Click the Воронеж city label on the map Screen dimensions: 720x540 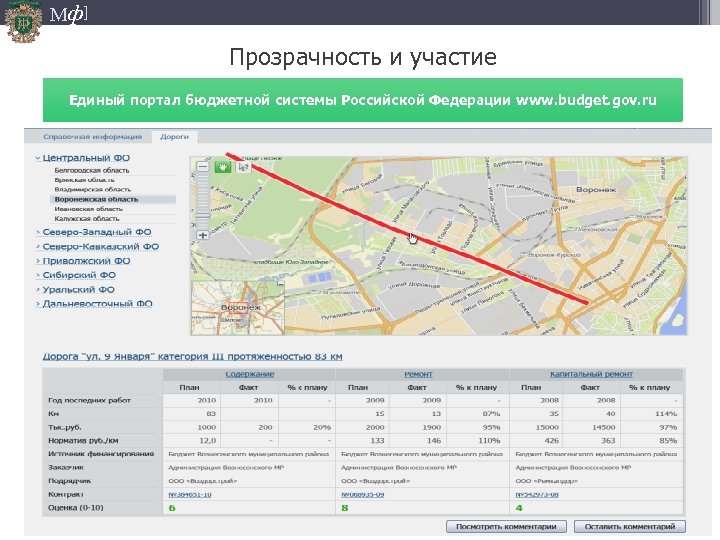pyautogui.click(x=596, y=190)
